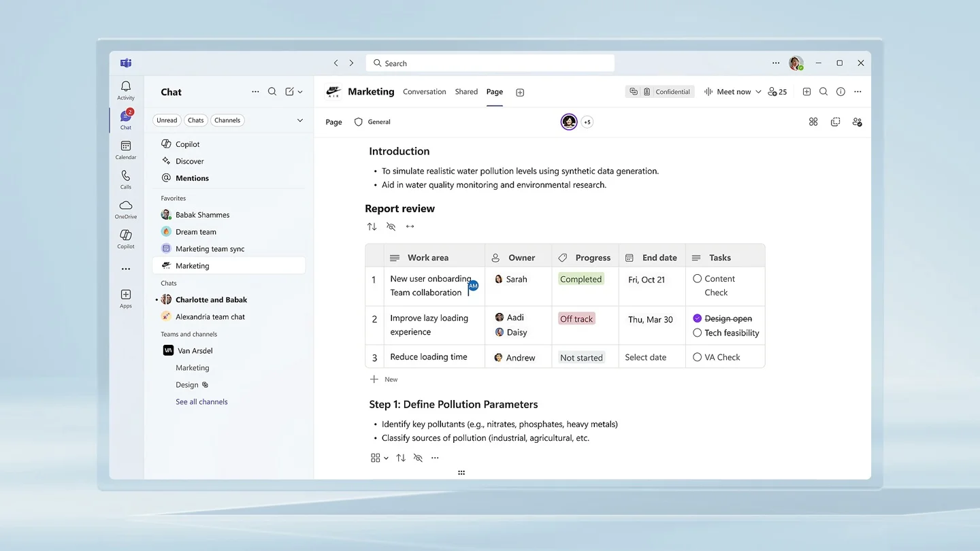Click the Search box at the top
Viewport: 980px width, 551px height.
point(490,63)
